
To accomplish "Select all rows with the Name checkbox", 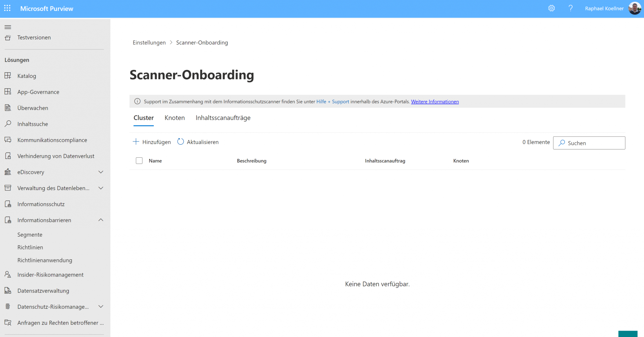I will pos(139,160).
